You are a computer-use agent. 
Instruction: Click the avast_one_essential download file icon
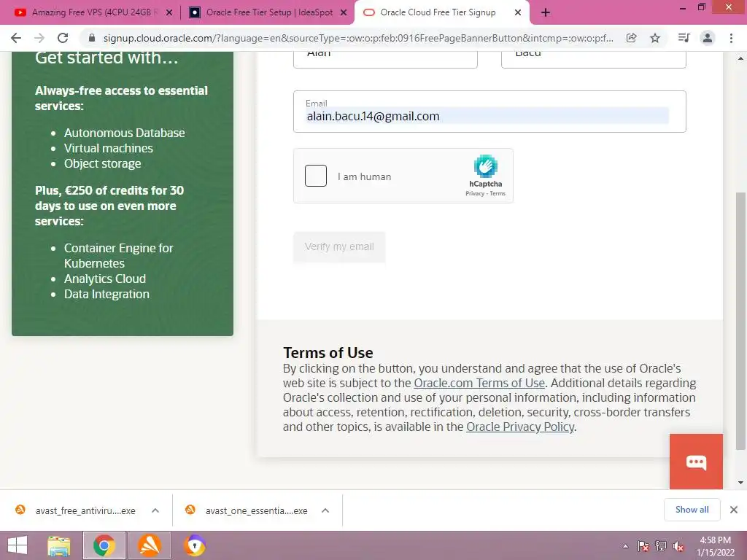[x=190, y=510]
